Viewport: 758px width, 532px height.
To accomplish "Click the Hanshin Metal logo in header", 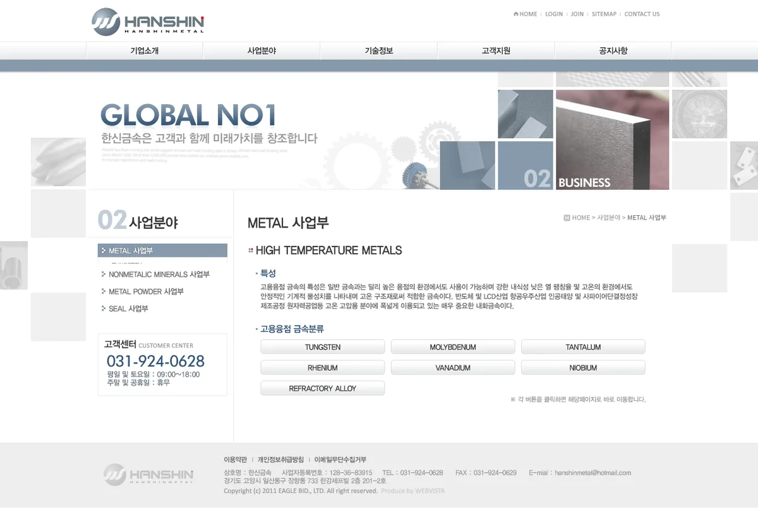I will [x=148, y=21].
